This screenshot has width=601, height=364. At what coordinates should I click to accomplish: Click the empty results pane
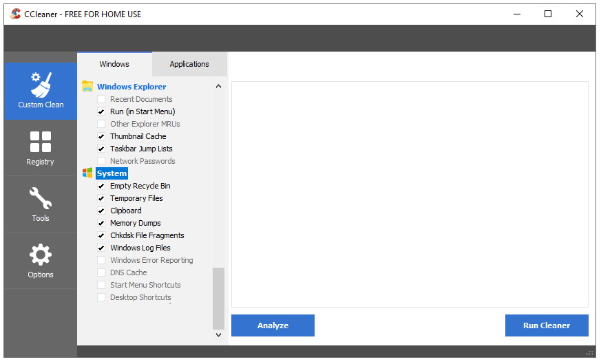pyautogui.click(x=410, y=194)
